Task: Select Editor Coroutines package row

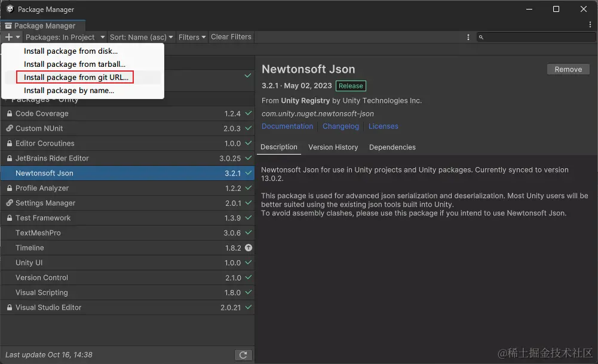Action: (x=127, y=143)
